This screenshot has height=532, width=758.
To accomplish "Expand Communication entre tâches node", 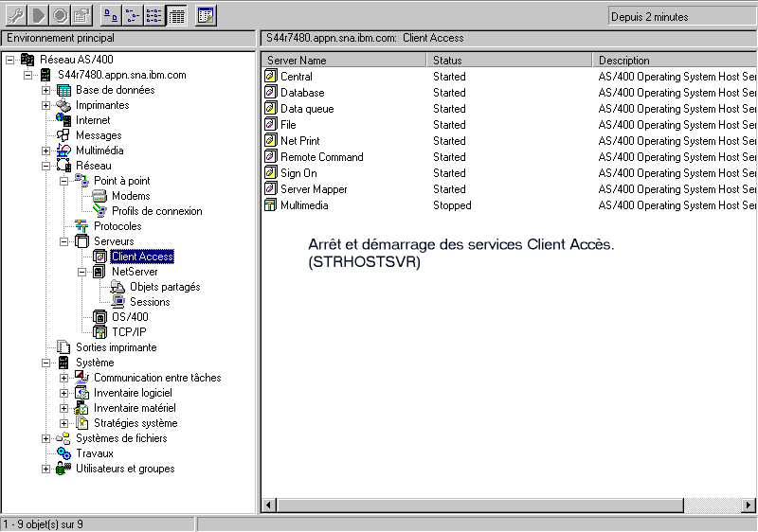I will 63,378.
